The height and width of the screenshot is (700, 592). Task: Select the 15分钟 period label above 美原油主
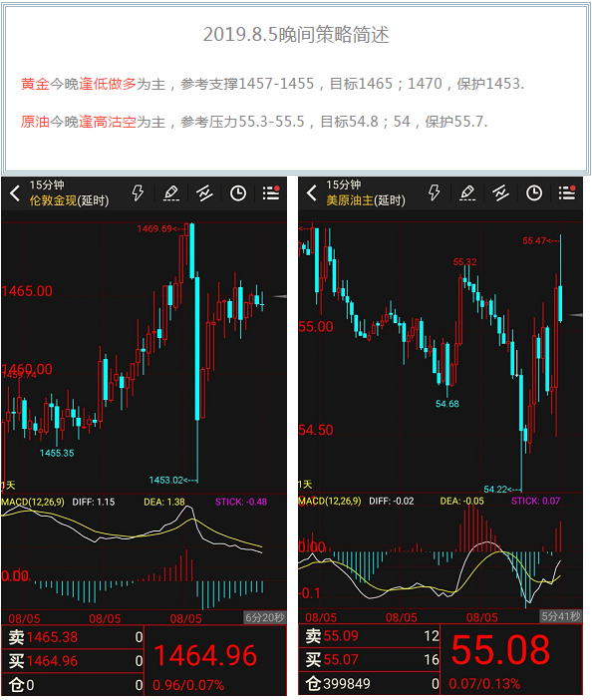pos(344,184)
